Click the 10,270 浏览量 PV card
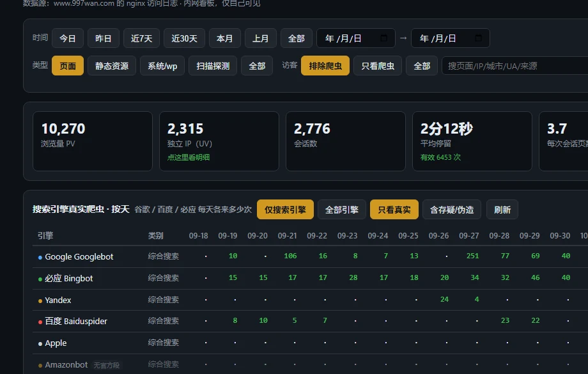This screenshot has height=374, width=588. coord(93,141)
